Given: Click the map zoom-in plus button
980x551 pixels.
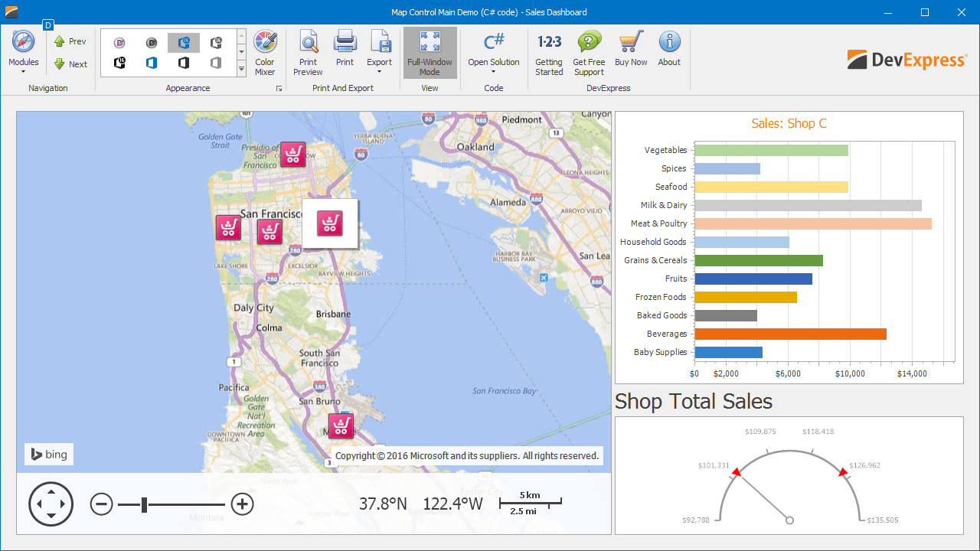Looking at the screenshot, I should pyautogui.click(x=242, y=504).
